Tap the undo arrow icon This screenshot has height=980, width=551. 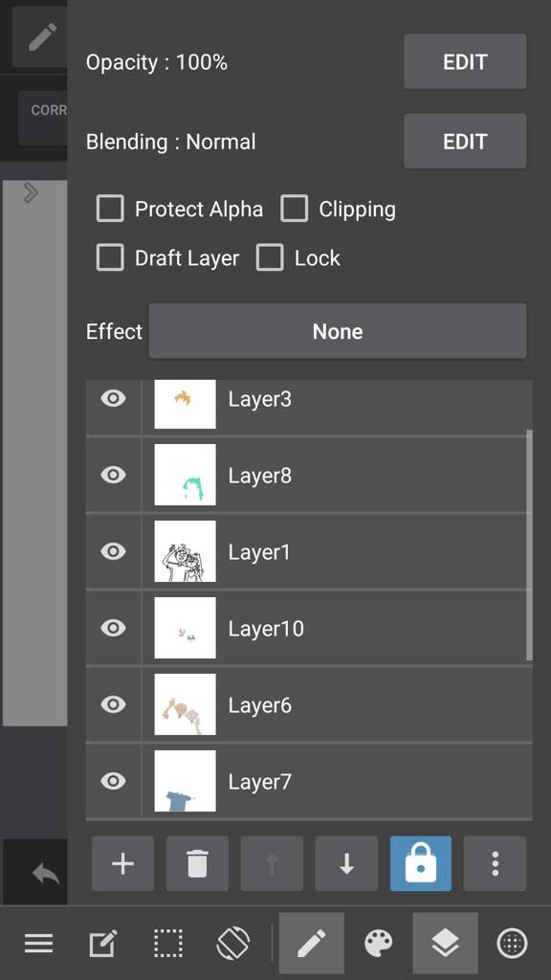pyautogui.click(x=46, y=873)
